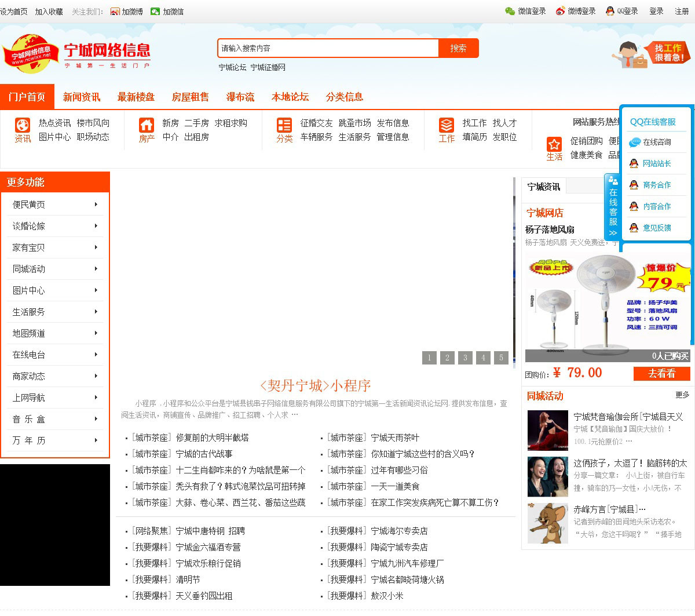Open the 瀑布流 nav tab
Viewport: 695px width, 616px height.
tap(240, 97)
